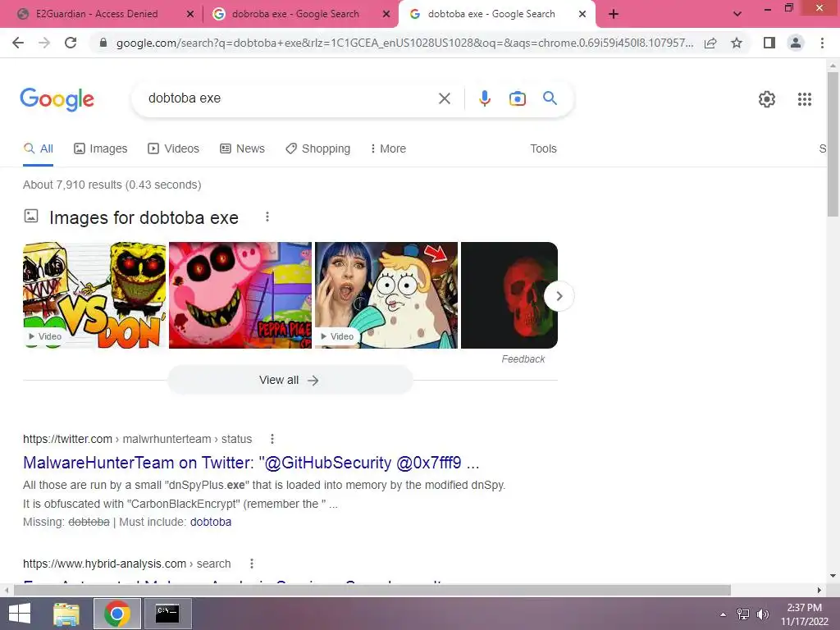The height and width of the screenshot is (630, 840).
Task: Open network status in the tray
Action: pos(743,614)
